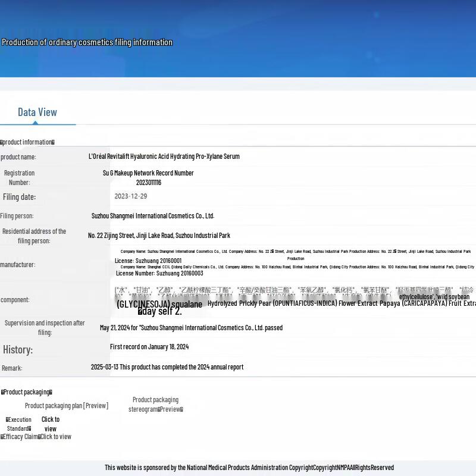Click the License Suzhuang 20160001 text
Viewport: 476px width, 476px height.
pos(148,261)
